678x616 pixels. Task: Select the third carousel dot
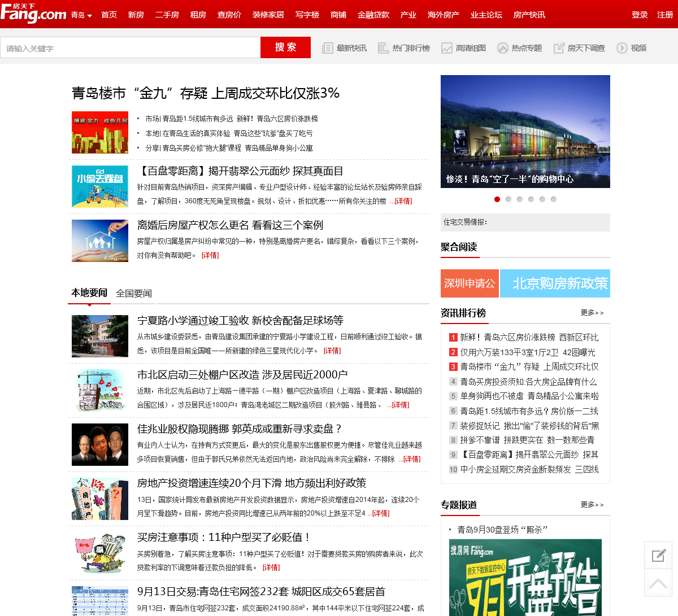pos(520,199)
